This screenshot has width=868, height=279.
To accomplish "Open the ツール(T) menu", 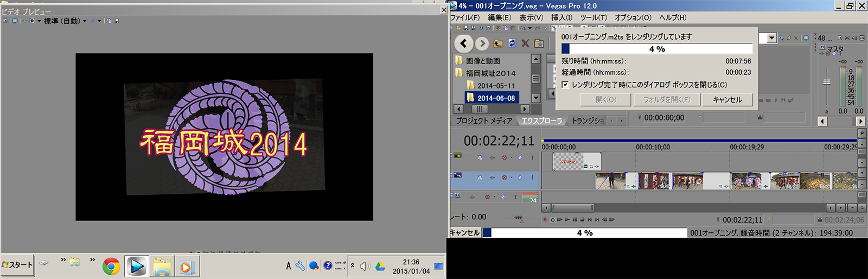I will click(x=593, y=17).
